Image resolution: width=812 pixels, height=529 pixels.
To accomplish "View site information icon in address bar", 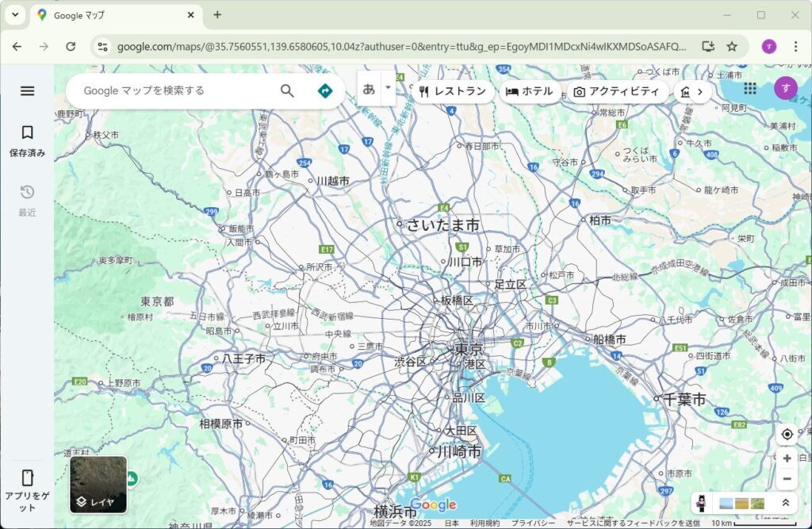I will [x=102, y=47].
